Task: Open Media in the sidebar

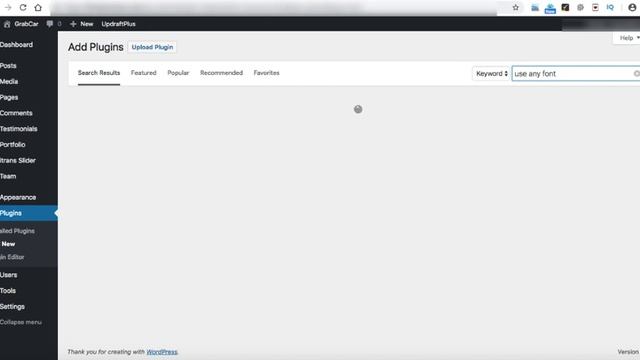Action: (x=9, y=82)
